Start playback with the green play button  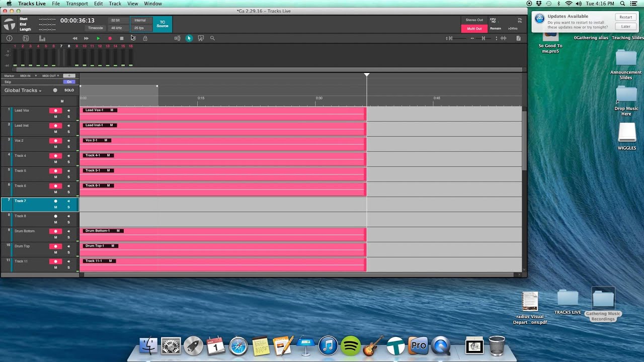point(98,38)
